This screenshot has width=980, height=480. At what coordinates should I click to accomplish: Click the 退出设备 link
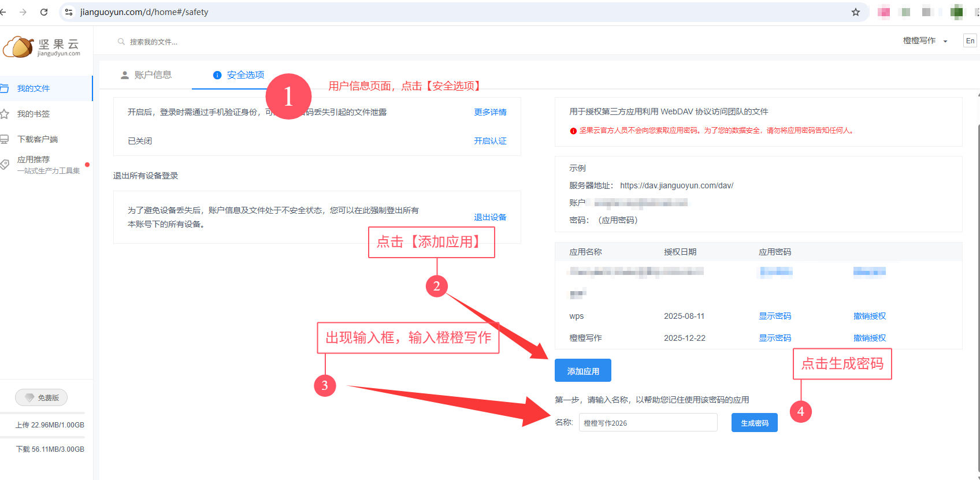pos(490,217)
